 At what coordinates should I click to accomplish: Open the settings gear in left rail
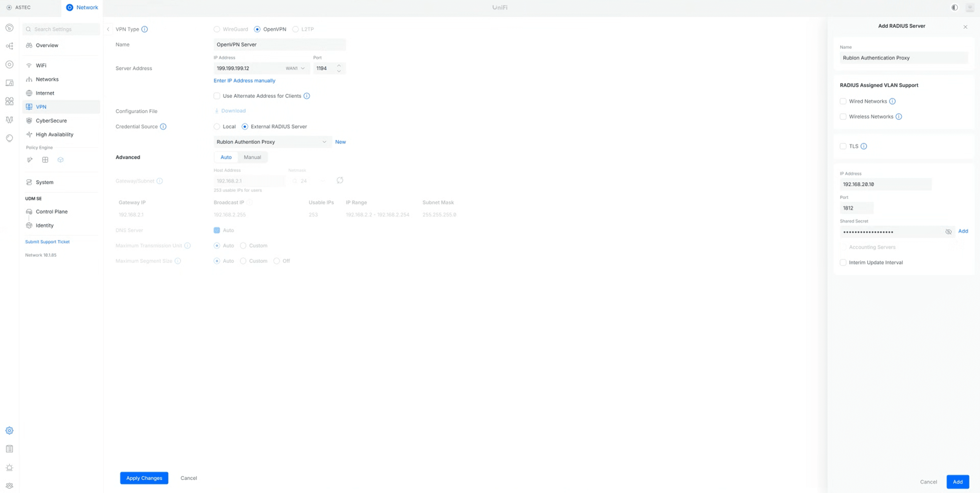(10, 431)
